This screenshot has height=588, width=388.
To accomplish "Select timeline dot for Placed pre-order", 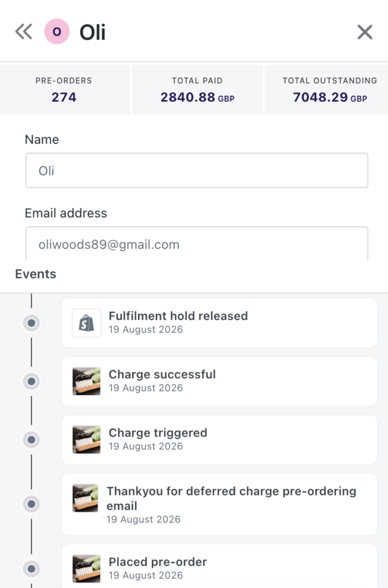I will (x=32, y=569).
